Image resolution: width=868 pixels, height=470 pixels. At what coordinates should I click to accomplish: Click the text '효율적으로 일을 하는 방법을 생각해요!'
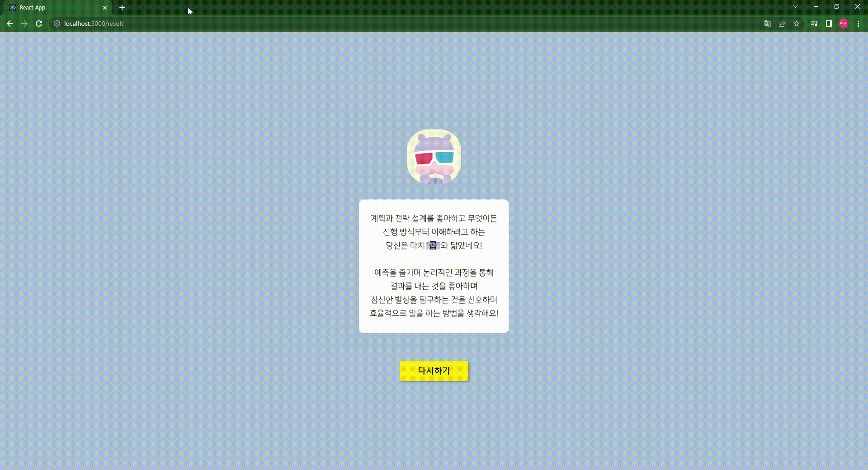(x=434, y=313)
